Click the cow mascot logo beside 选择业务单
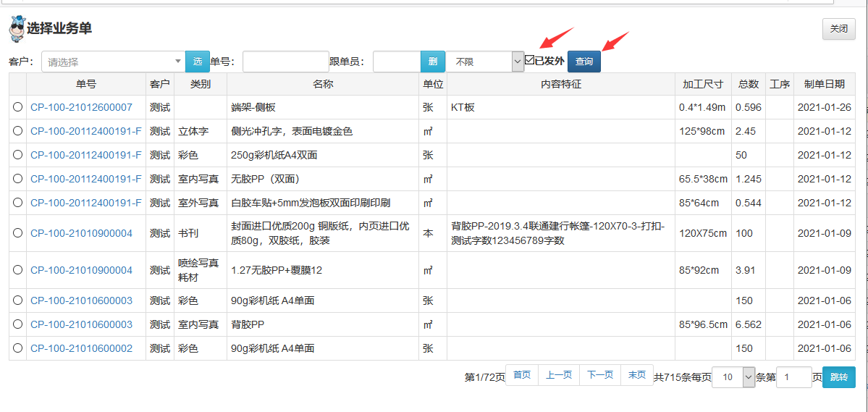 click(x=17, y=29)
